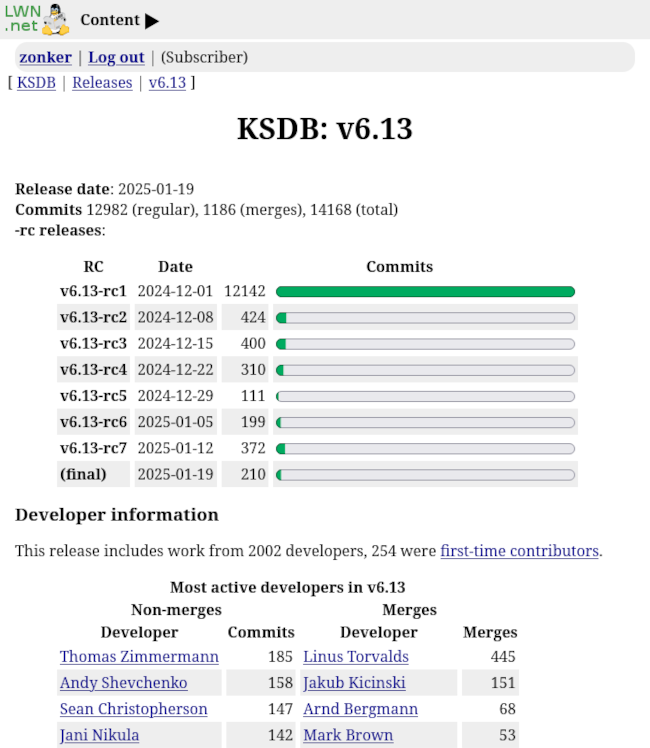Image resolution: width=650 pixels, height=748 pixels.
Task: Click the v6.13-rc1 commits progress bar
Action: (x=425, y=292)
